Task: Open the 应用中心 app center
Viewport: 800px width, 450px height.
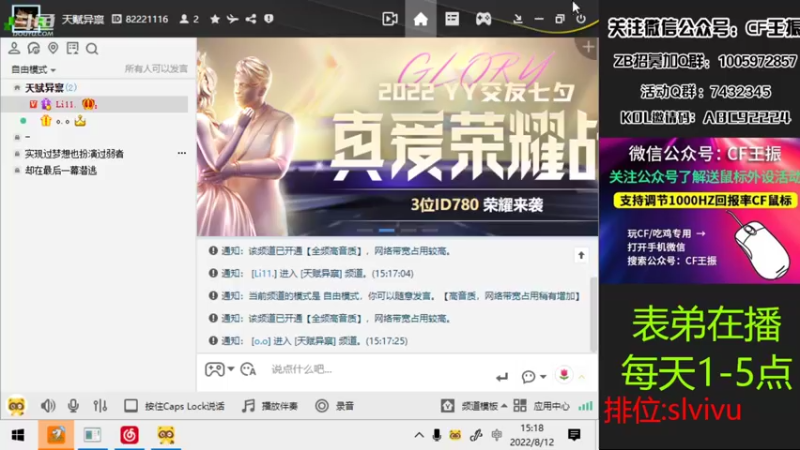Action: [541, 406]
